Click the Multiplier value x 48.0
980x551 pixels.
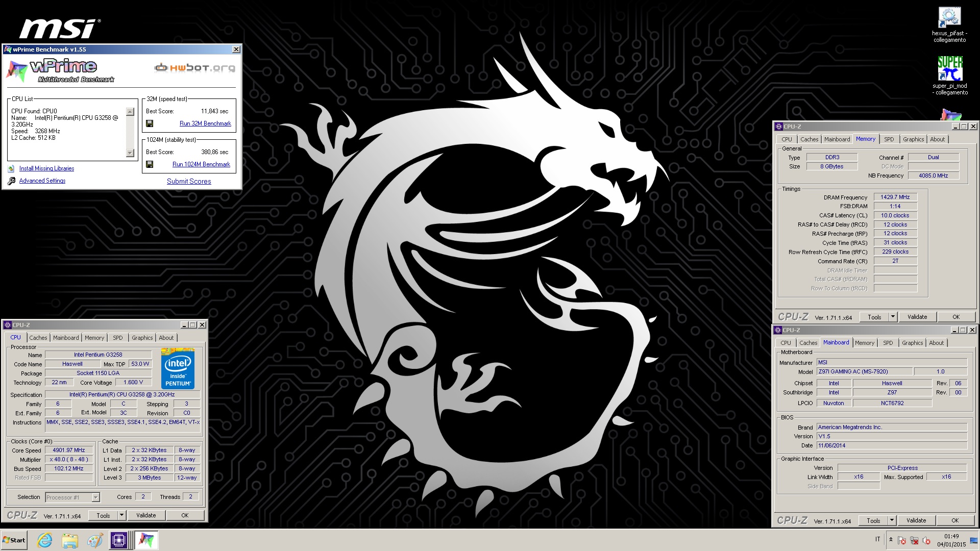pos(69,459)
